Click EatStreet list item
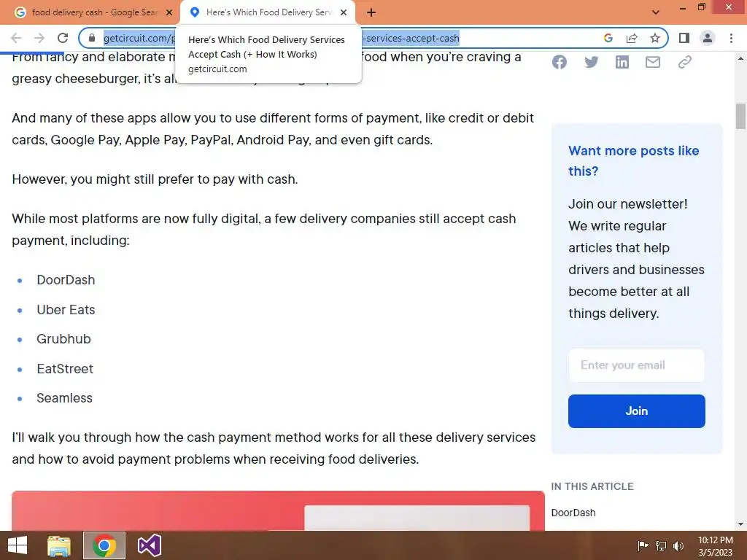The image size is (747, 560). pyautogui.click(x=65, y=369)
